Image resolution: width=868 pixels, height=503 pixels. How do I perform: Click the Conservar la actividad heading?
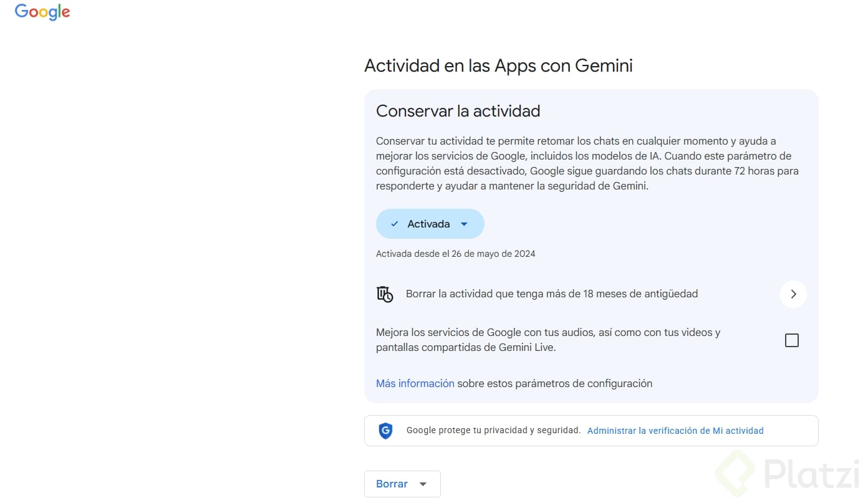[458, 111]
